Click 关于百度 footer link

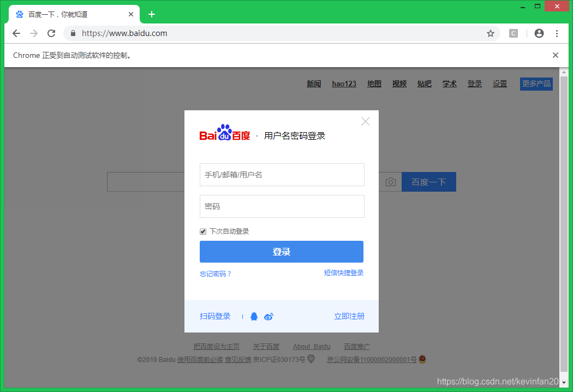pos(266,346)
